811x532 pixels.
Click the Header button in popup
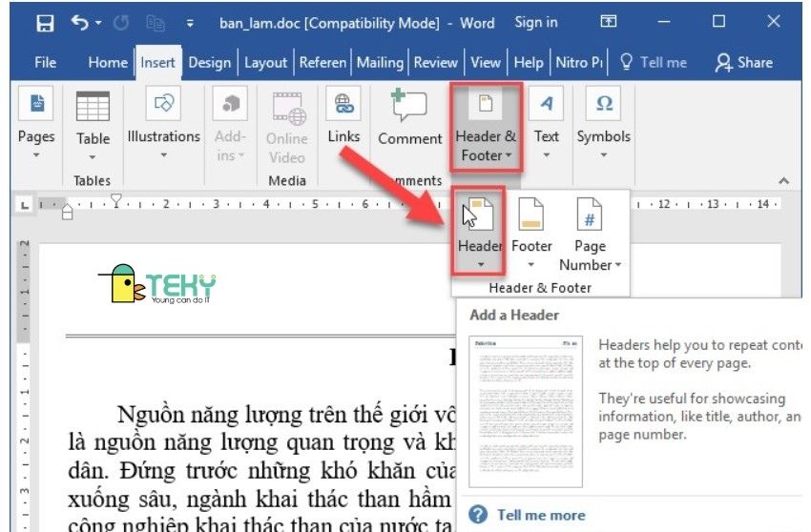[x=479, y=231]
